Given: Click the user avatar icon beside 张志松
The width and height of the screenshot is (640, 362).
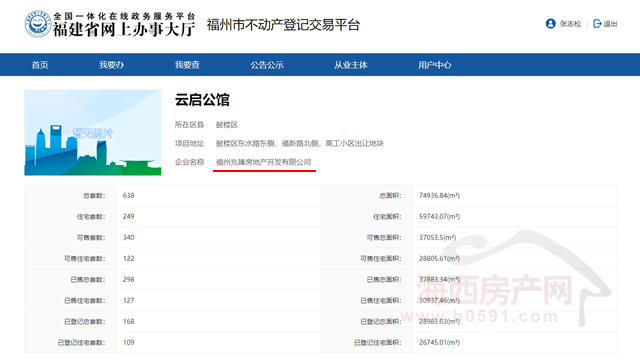Looking at the screenshot, I should (550, 24).
